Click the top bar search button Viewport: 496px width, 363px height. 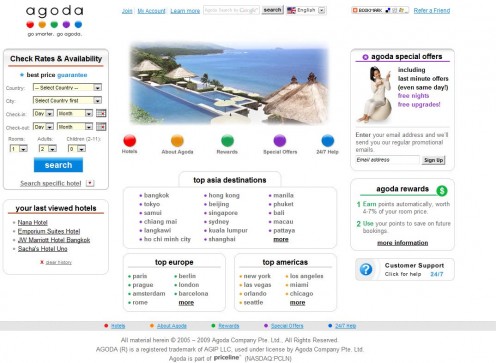tap(272, 10)
